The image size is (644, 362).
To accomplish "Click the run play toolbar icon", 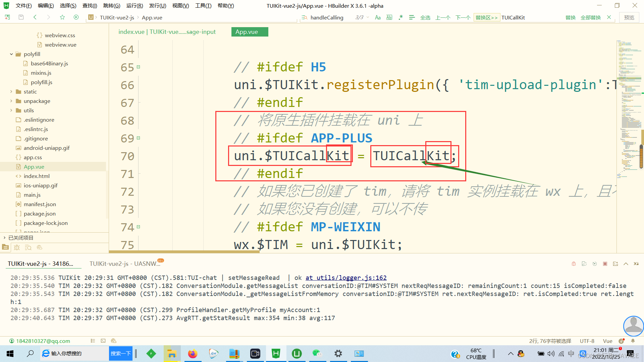I will 76,17.
